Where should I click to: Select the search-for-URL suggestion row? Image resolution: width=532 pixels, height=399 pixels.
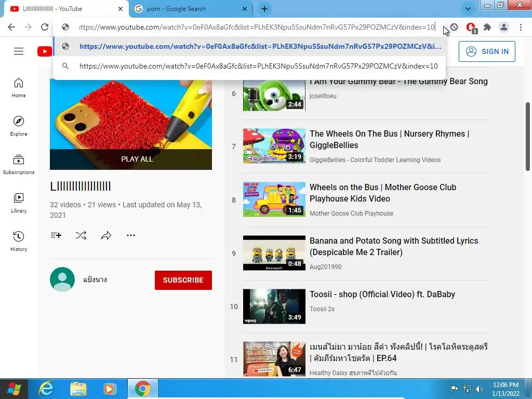[x=249, y=66]
